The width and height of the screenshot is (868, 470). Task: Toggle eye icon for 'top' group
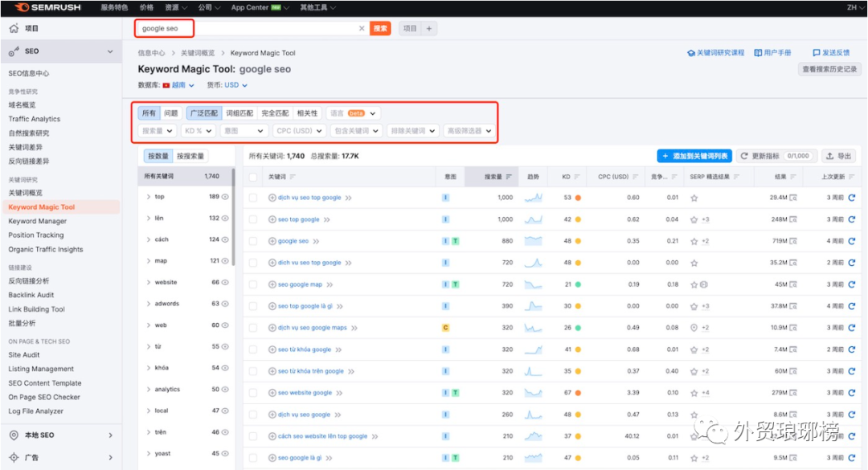[225, 197]
